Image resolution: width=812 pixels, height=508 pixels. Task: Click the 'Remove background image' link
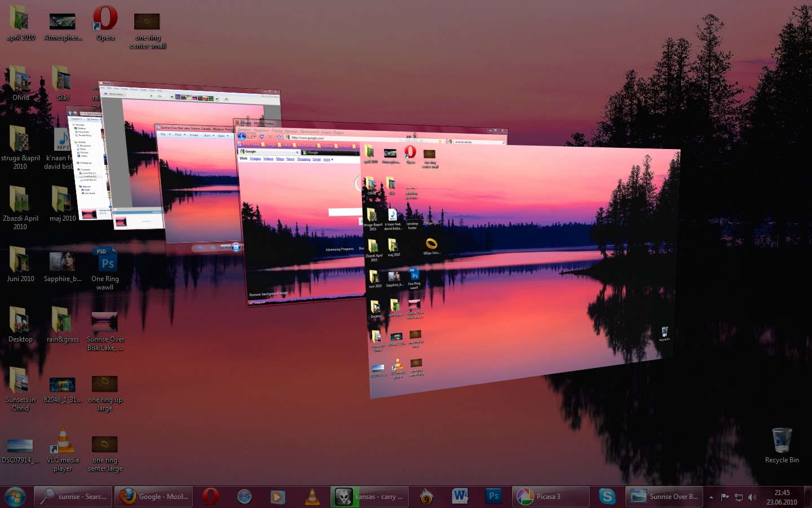[x=268, y=294]
